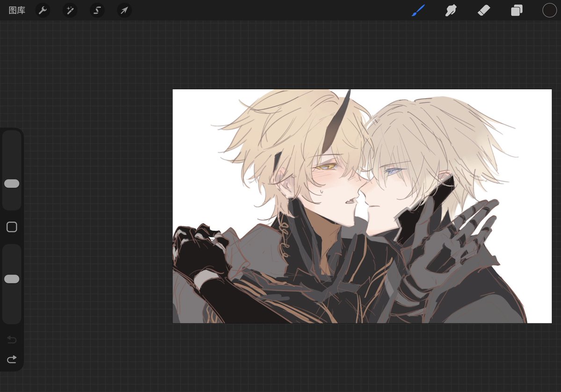Select the Brush tool

(x=418, y=10)
